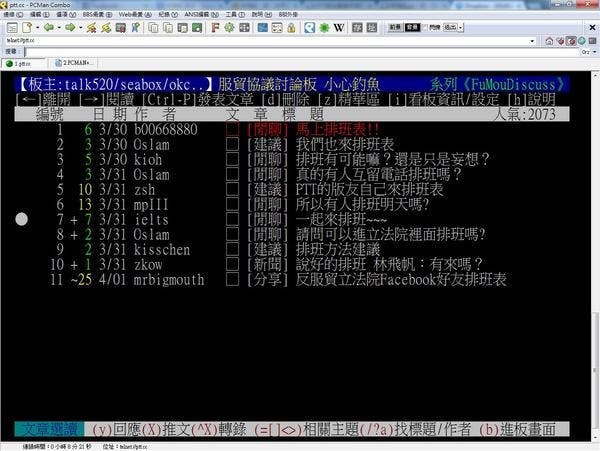Image resolution: width=600 pixels, height=451 pixels.
Task: Switch to the 1 ptt.cc tab
Action: pyautogui.click(x=24, y=63)
